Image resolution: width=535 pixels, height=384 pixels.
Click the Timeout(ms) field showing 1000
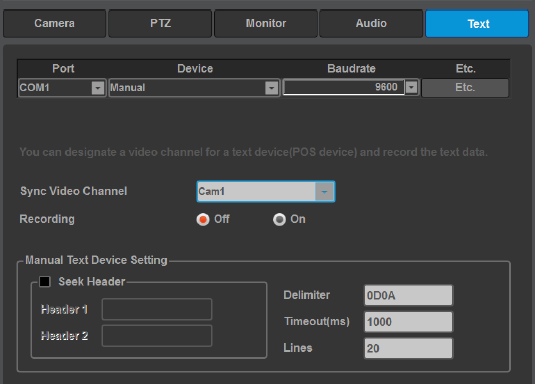(408, 322)
